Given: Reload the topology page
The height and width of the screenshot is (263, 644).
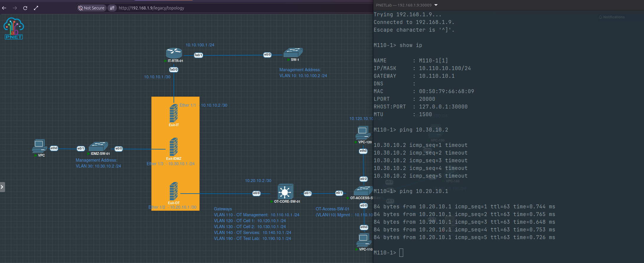Looking at the screenshot, I should coord(25,8).
